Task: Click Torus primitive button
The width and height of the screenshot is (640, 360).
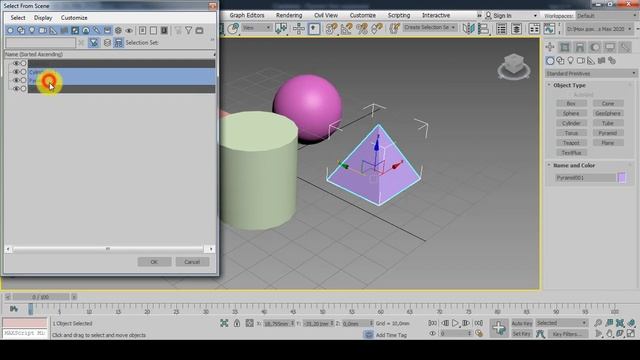Action: [571, 133]
